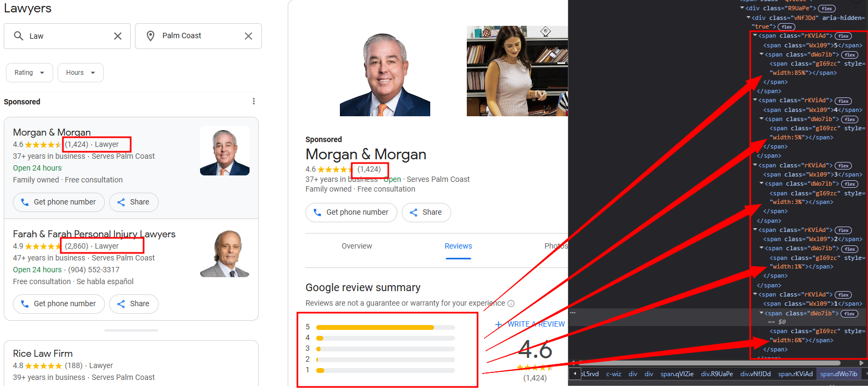Toggle flex badge on rKViAd span above Wx109 3
The height and width of the screenshot is (388, 868).
(x=843, y=166)
